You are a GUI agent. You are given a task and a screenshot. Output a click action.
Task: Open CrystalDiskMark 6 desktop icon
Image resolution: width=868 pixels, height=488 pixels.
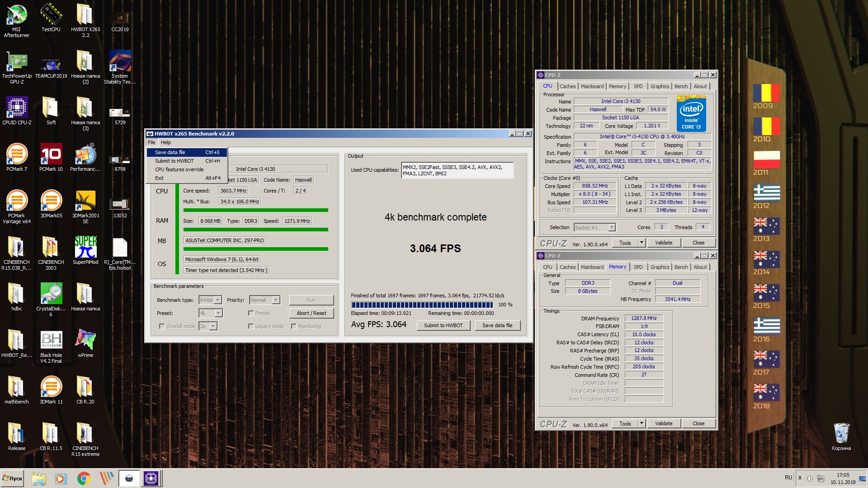51,300
